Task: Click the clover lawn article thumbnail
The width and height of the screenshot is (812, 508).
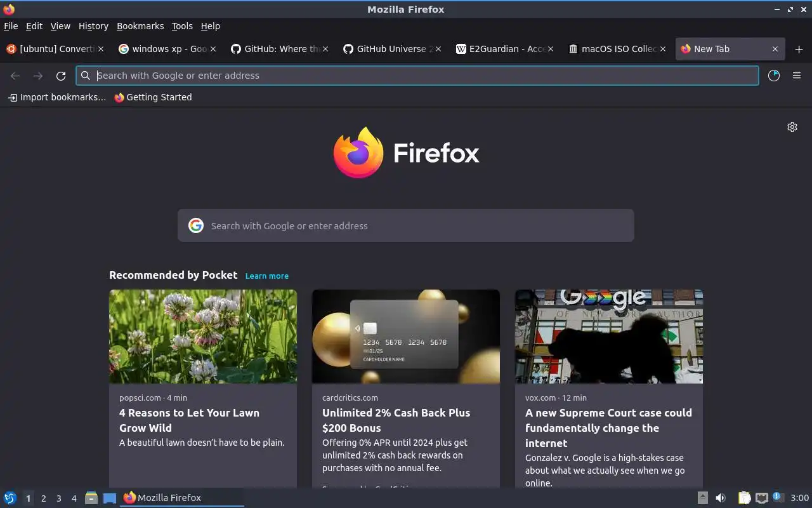Action: [x=203, y=337]
